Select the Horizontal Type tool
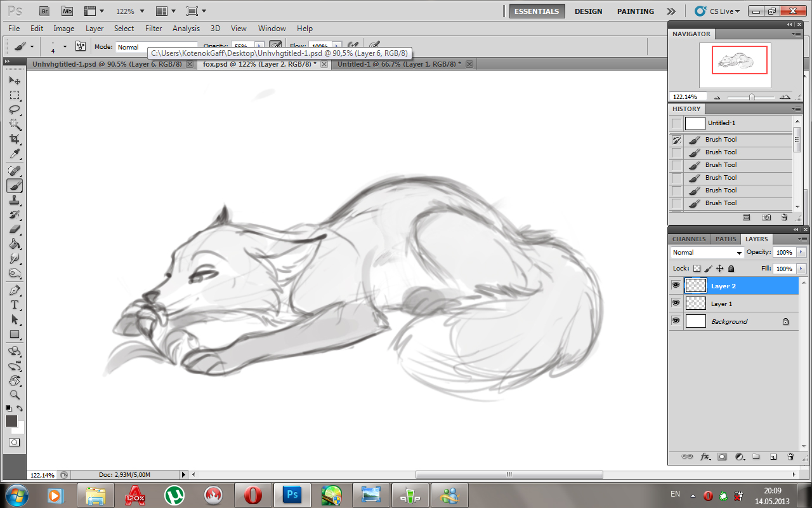812x508 pixels. (15, 305)
